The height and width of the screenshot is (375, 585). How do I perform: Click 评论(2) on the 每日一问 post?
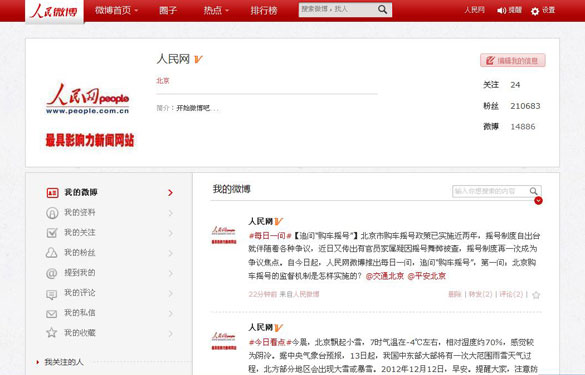point(511,294)
